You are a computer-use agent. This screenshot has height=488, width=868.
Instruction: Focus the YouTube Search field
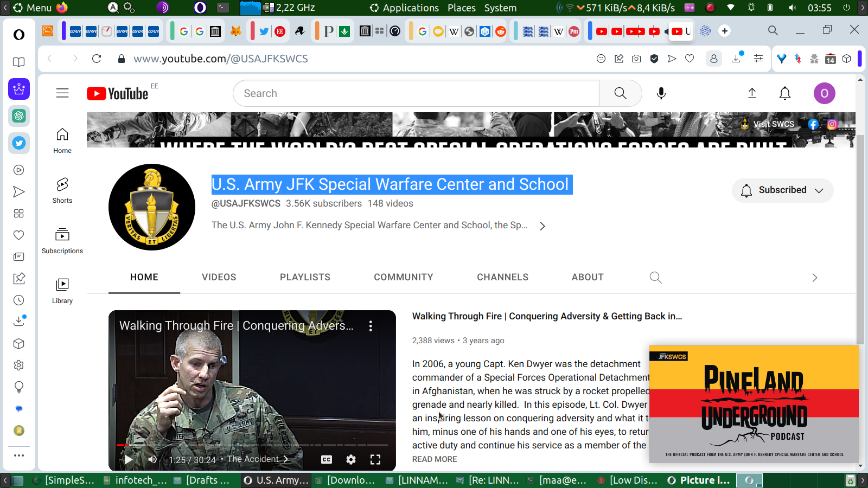click(x=416, y=93)
